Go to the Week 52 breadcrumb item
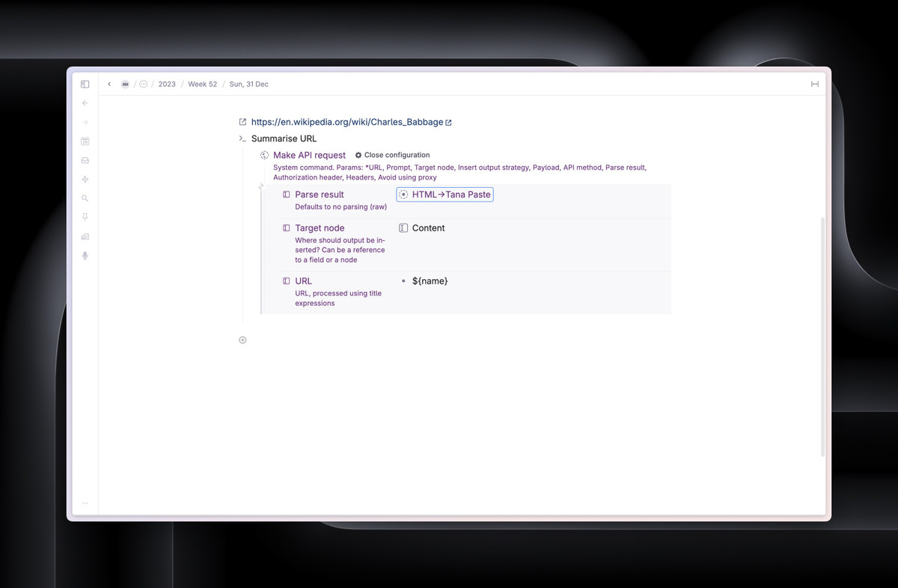The image size is (898, 588). coord(202,85)
